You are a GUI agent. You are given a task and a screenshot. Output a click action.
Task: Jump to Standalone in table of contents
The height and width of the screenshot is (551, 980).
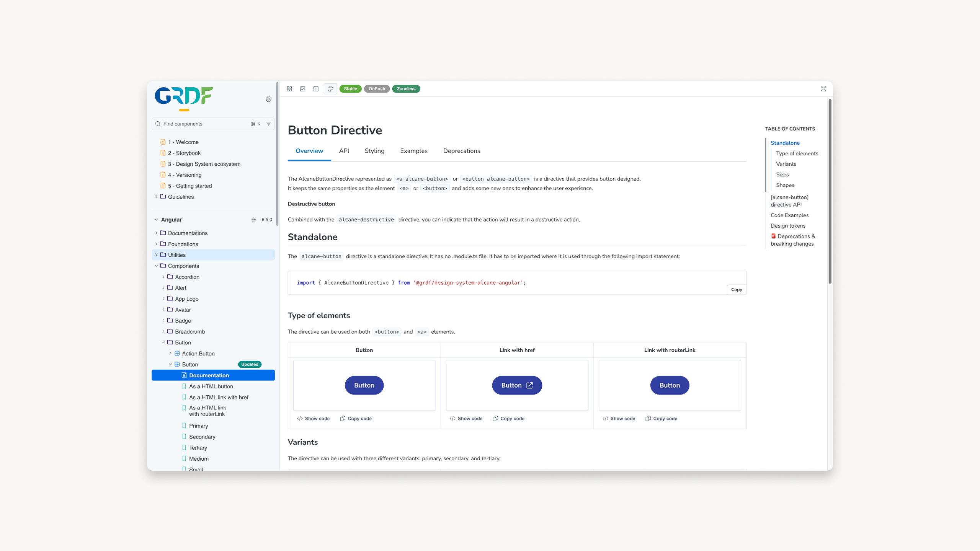[x=785, y=143]
